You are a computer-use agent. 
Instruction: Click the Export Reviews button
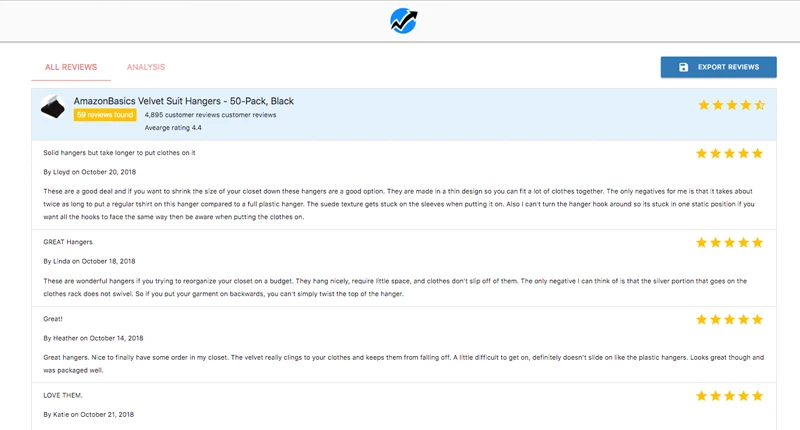(x=718, y=67)
